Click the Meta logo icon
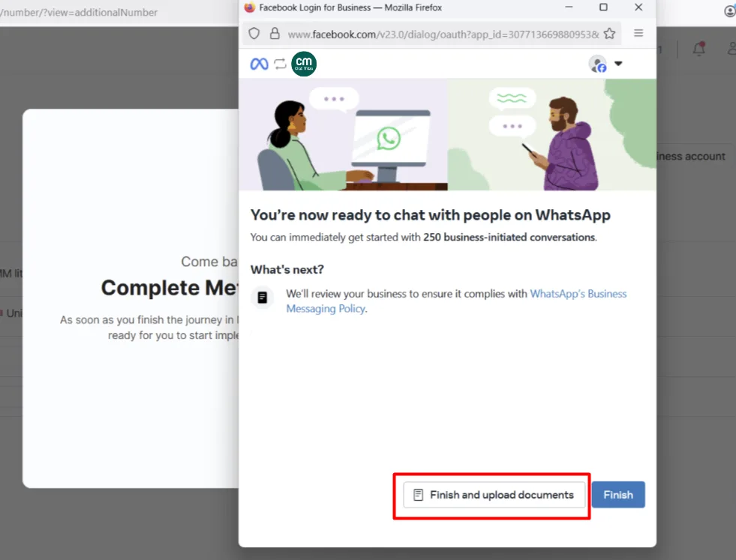The image size is (736, 560). tap(259, 64)
